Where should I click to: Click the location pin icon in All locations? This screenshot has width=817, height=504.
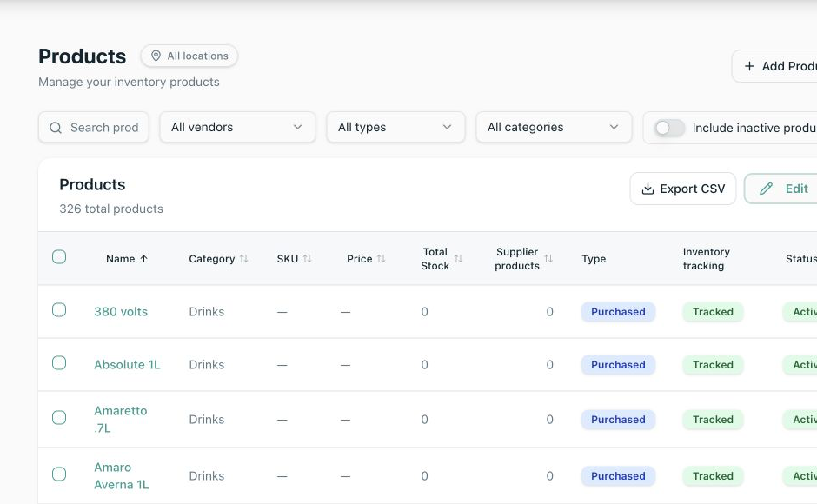156,56
